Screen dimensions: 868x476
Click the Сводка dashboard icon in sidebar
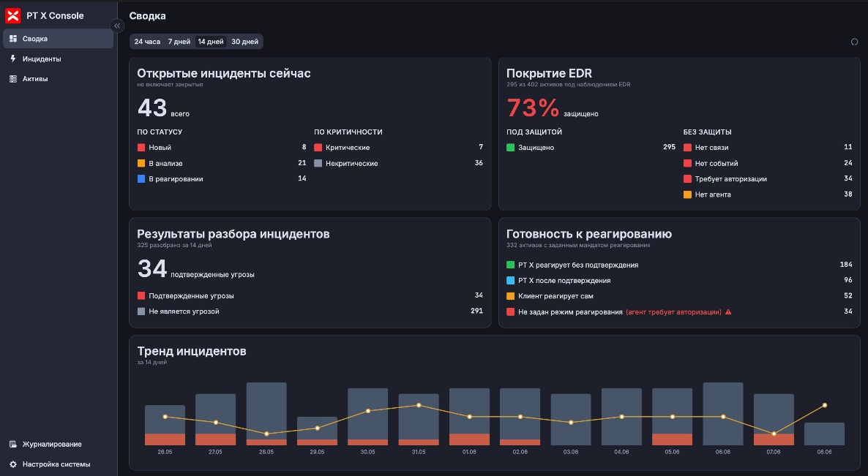(13, 39)
